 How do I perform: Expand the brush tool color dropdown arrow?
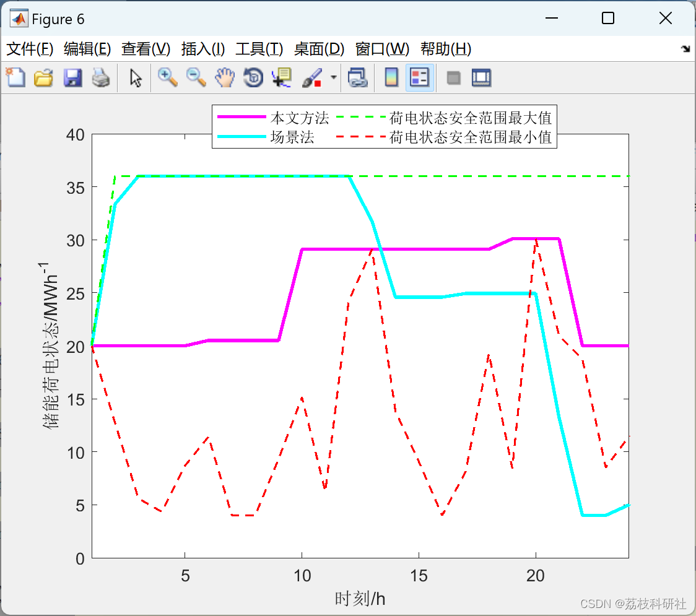334,78
